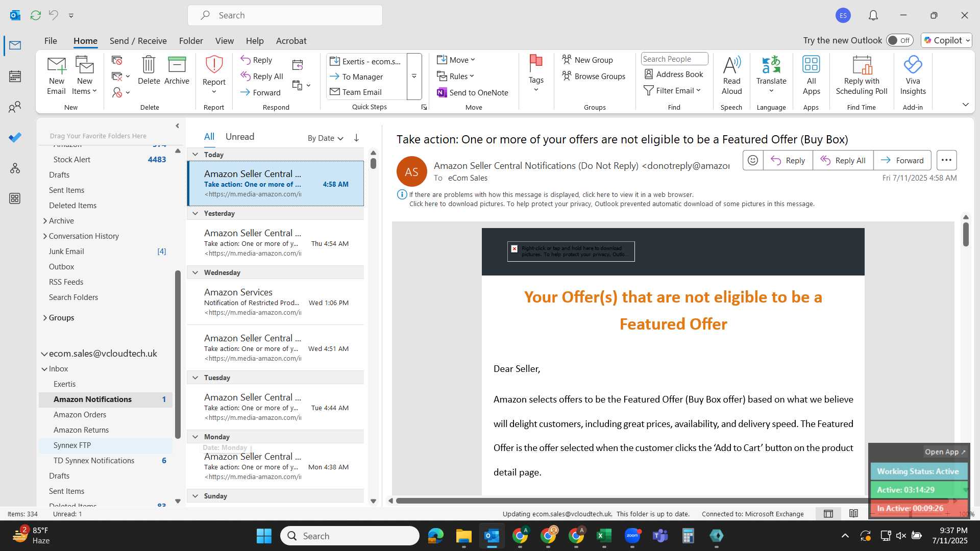Open Excel from the taskbar
The height and width of the screenshot is (551, 980).
[604, 536]
